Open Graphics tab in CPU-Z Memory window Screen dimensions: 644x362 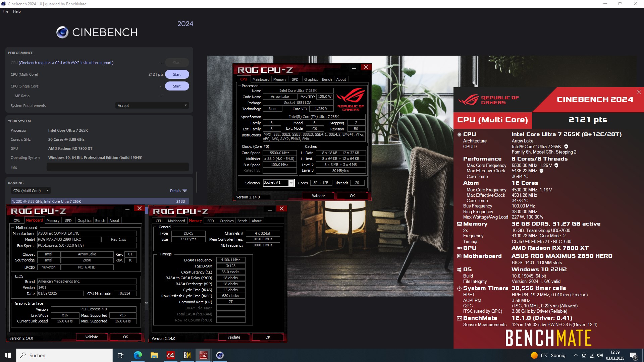227,221
